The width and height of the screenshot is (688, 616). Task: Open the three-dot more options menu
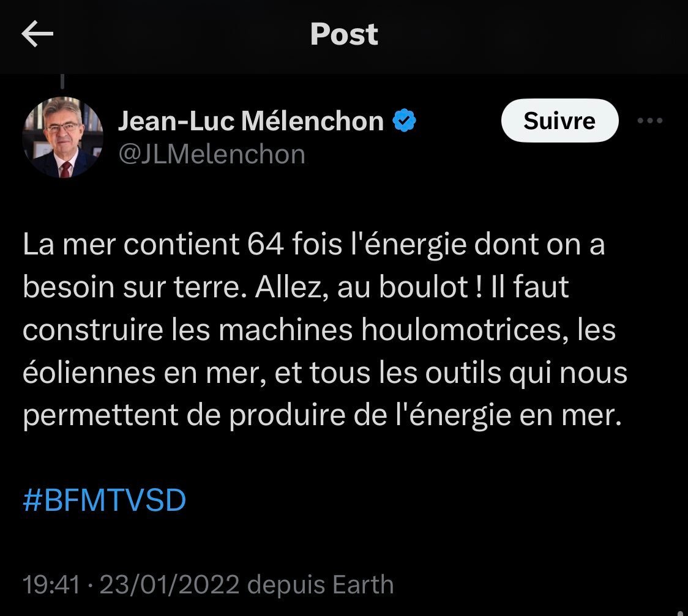(x=650, y=121)
